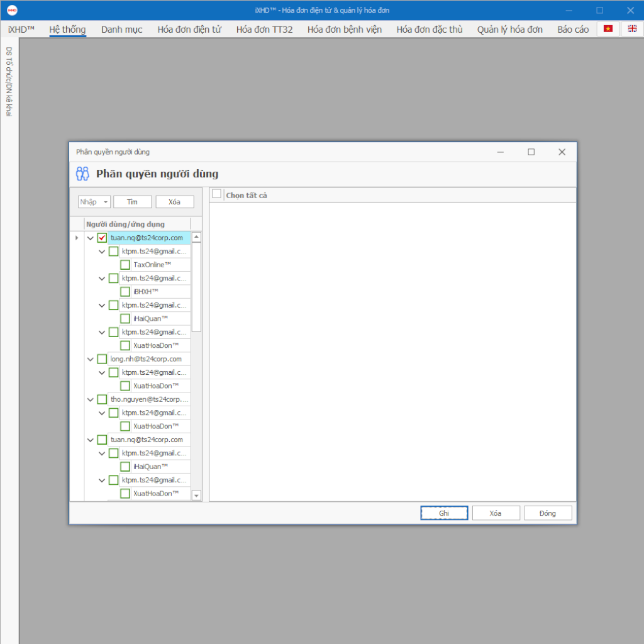
Task: Open the Nhập dropdown in the search bar
Action: 106,202
